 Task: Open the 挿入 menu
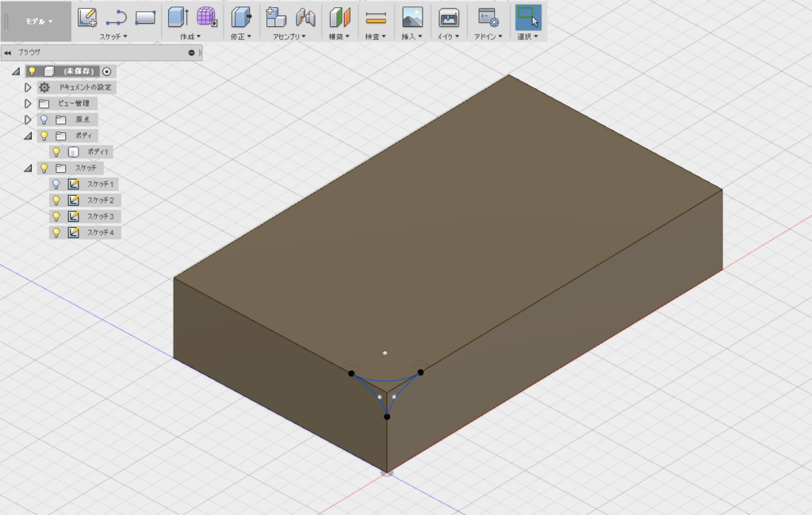[412, 36]
